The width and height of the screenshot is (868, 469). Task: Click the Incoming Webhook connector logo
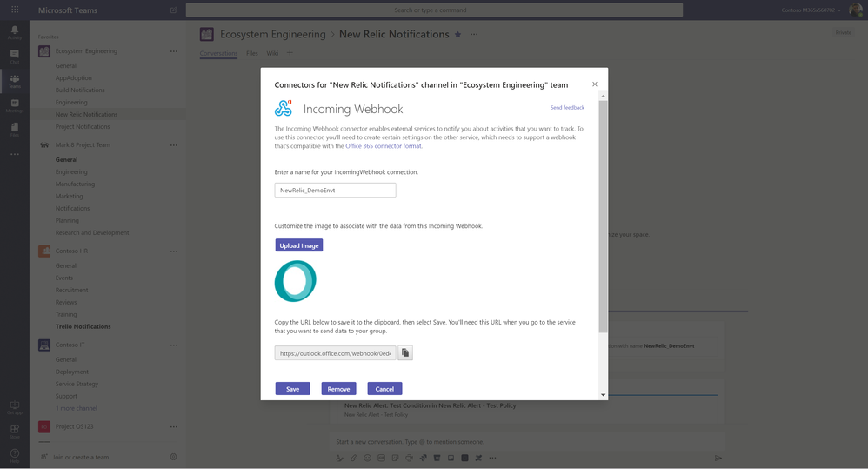(284, 107)
